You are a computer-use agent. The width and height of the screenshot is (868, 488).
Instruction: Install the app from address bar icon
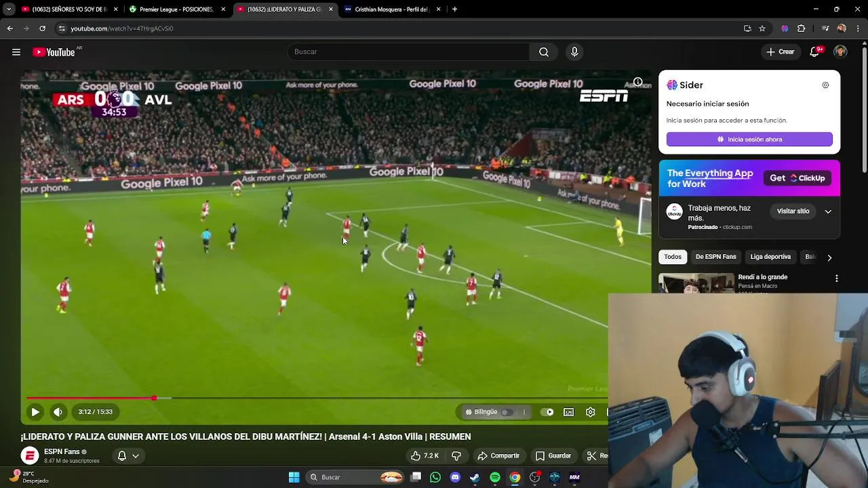[x=747, y=28]
